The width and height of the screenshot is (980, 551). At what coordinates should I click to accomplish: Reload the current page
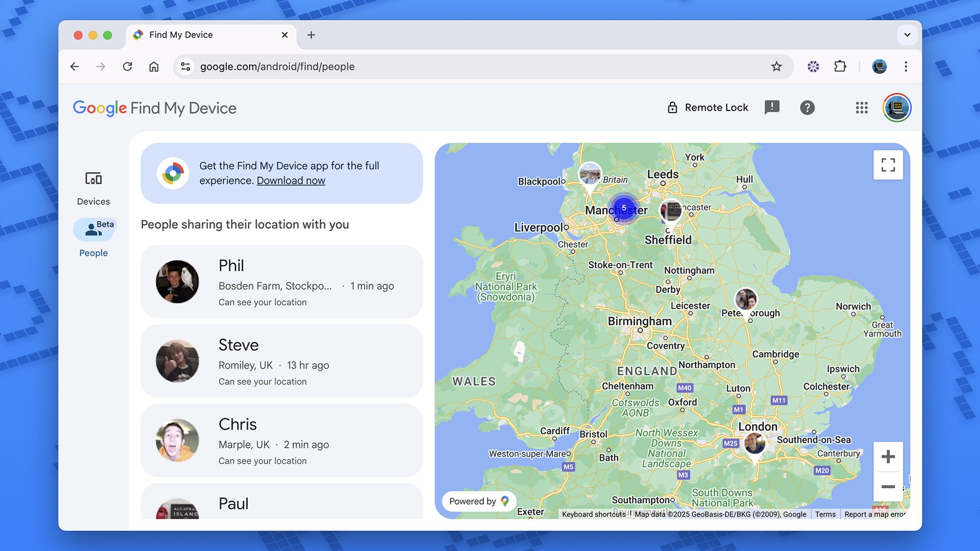[x=127, y=66]
